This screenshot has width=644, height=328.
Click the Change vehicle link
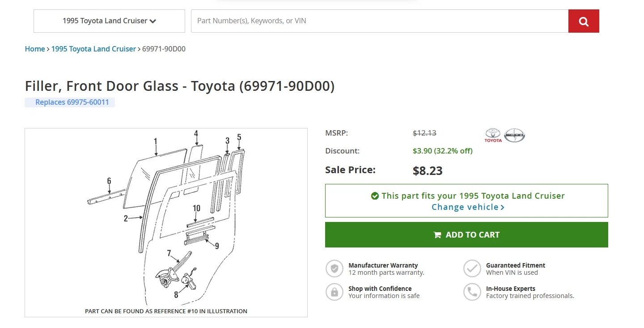coord(468,207)
